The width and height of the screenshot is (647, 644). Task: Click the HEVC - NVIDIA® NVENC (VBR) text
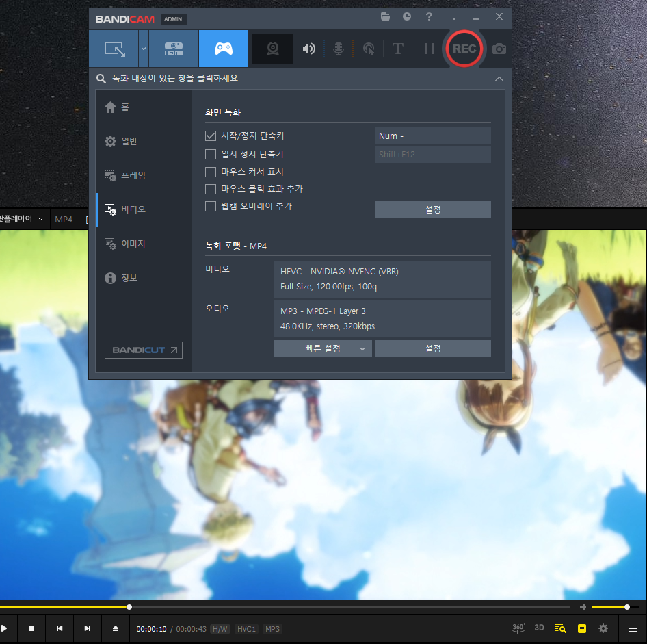pos(340,272)
